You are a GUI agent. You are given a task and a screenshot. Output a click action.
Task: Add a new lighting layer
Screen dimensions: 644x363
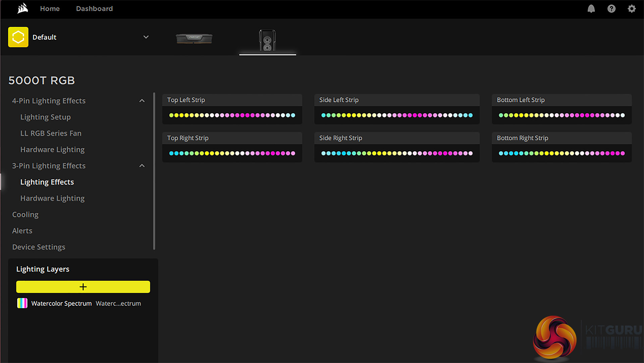coord(83,287)
